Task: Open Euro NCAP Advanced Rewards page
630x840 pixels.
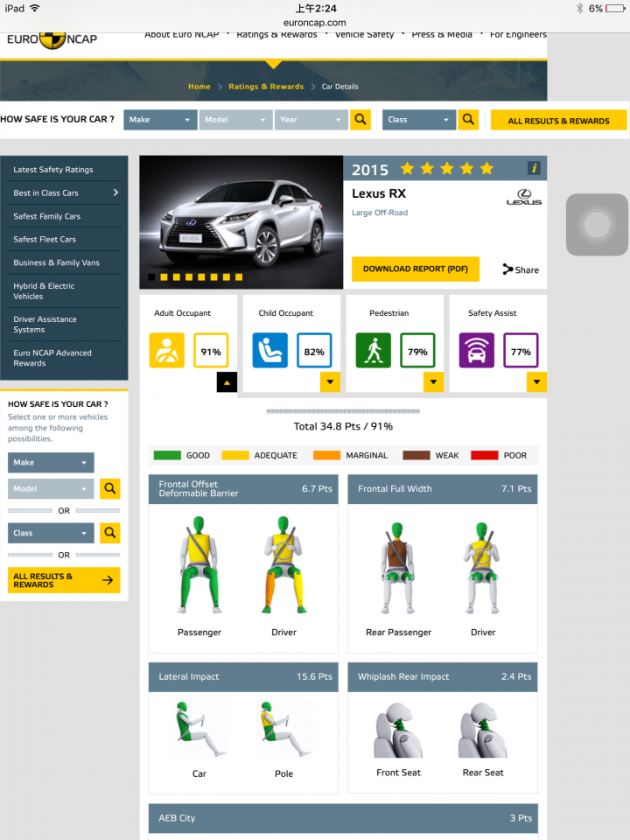Action: click(52, 358)
